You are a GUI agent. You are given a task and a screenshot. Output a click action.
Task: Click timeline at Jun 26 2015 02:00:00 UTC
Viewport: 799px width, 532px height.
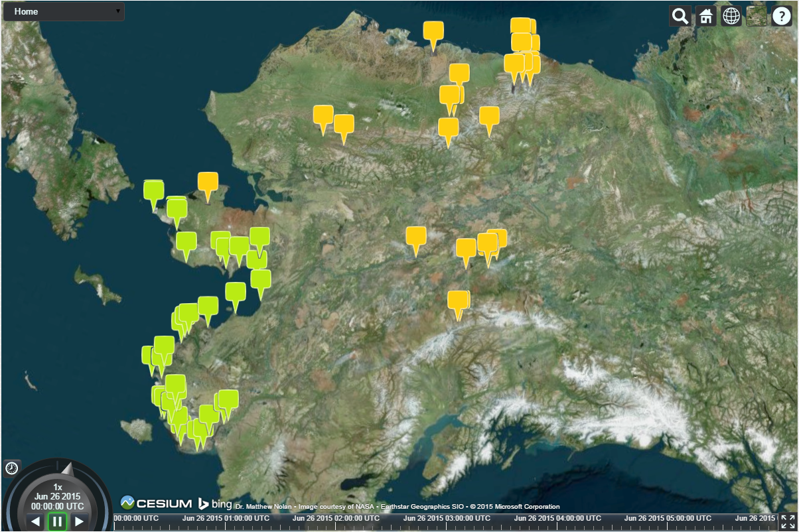click(336, 518)
